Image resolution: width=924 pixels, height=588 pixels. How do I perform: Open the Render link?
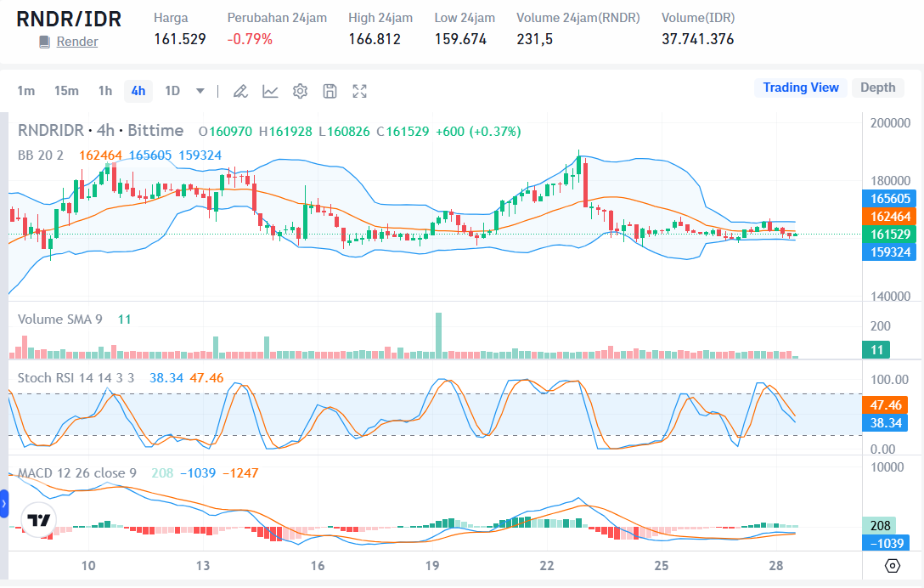point(77,42)
